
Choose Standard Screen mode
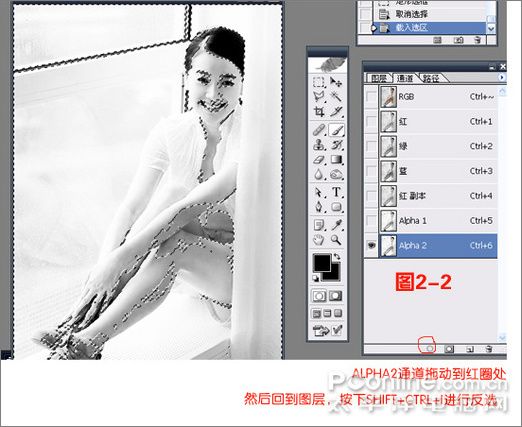pos(316,313)
